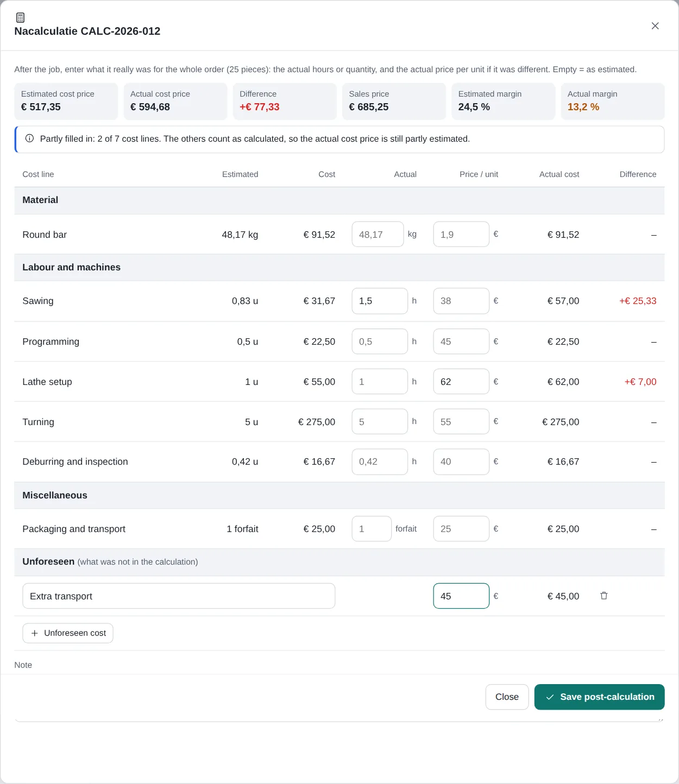
Task: Click the Material section header
Action: (339, 200)
